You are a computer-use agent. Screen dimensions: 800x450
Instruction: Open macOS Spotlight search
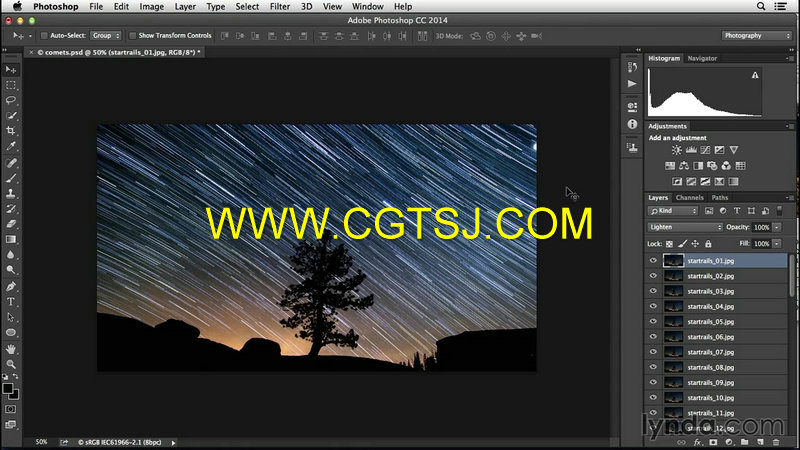click(761, 7)
